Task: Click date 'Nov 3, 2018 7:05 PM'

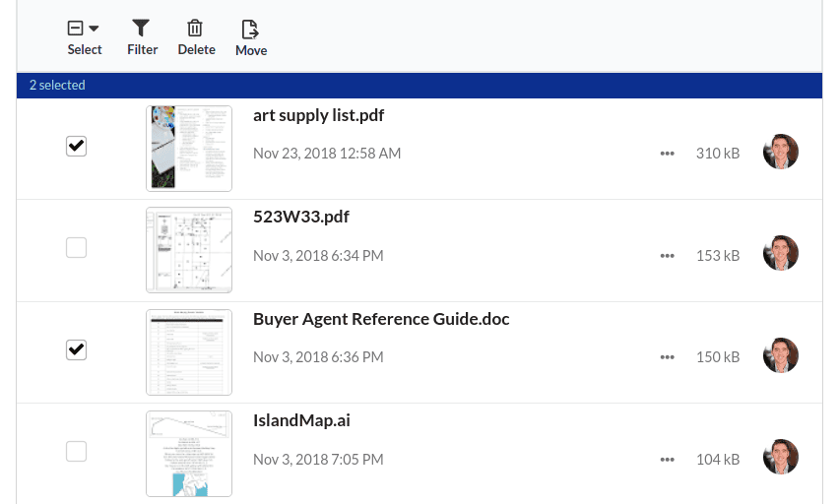Action: [x=318, y=459]
